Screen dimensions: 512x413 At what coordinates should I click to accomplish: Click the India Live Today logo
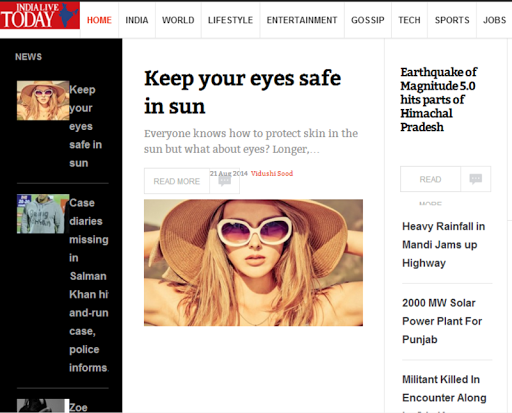[40, 15]
